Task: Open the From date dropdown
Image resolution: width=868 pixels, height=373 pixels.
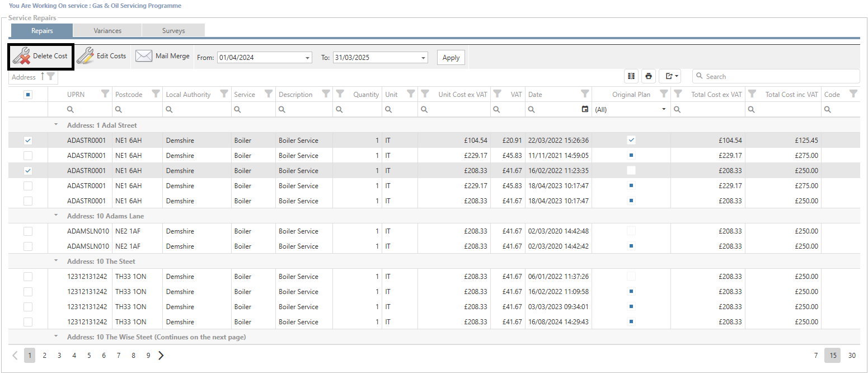Action: point(308,58)
